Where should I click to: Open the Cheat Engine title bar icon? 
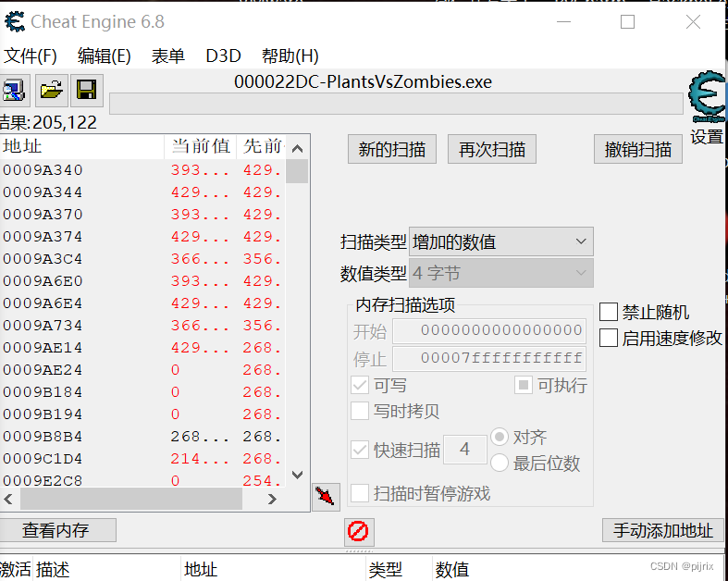tap(15, 22)
